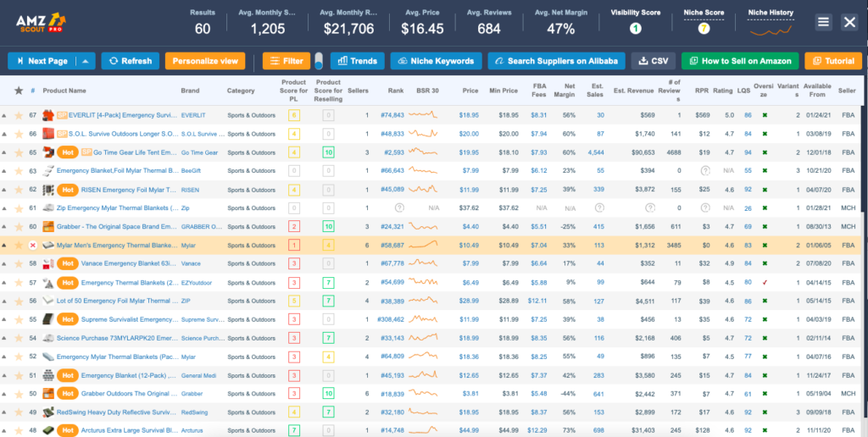Image resolution: width=868 pixels, height=437 pixels.
Task: Open BSR 30 sparkline for EVERLIT row
Action: (x=422, y=115)
